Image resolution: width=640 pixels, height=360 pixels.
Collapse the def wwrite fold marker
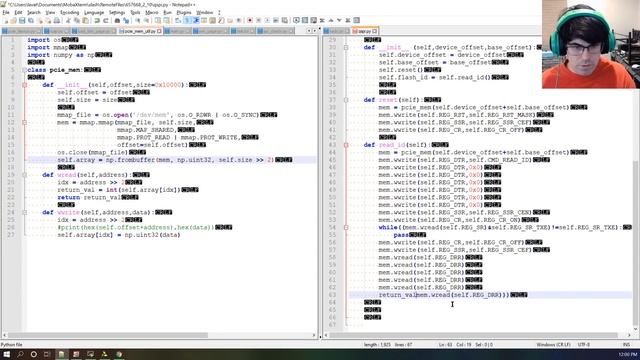(24, 212)
